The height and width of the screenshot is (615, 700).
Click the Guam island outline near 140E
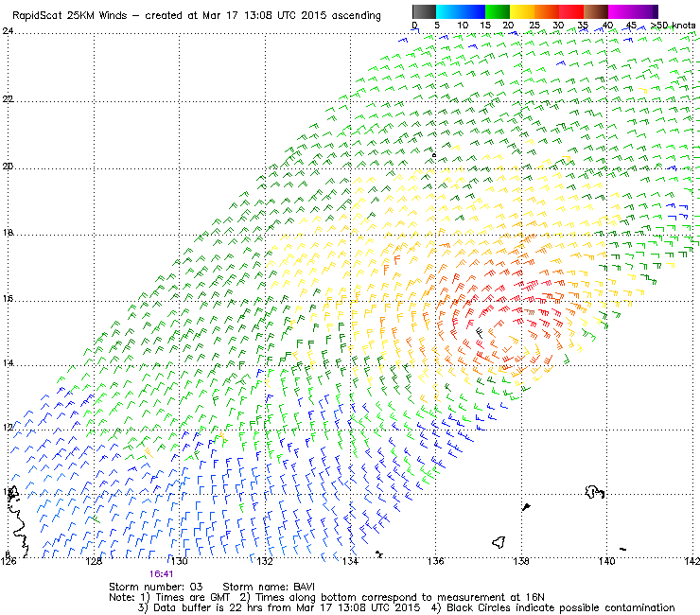pyautogui.click(x=595, y=492)
